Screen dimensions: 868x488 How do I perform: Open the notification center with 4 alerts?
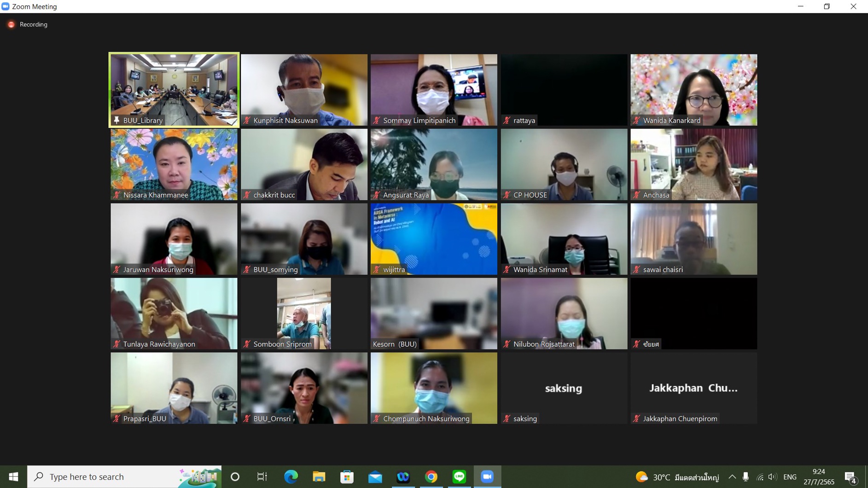coord(850,477)
